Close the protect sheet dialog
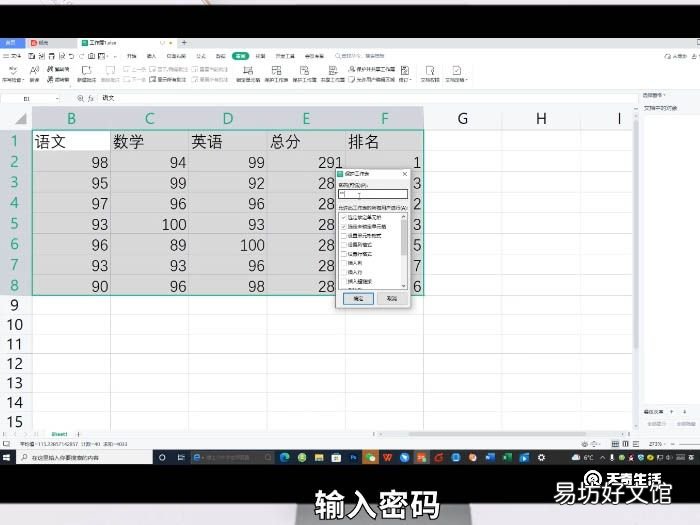Image resolution: width=700 pixels, height=525 pixels. click(x=404, y=174)
